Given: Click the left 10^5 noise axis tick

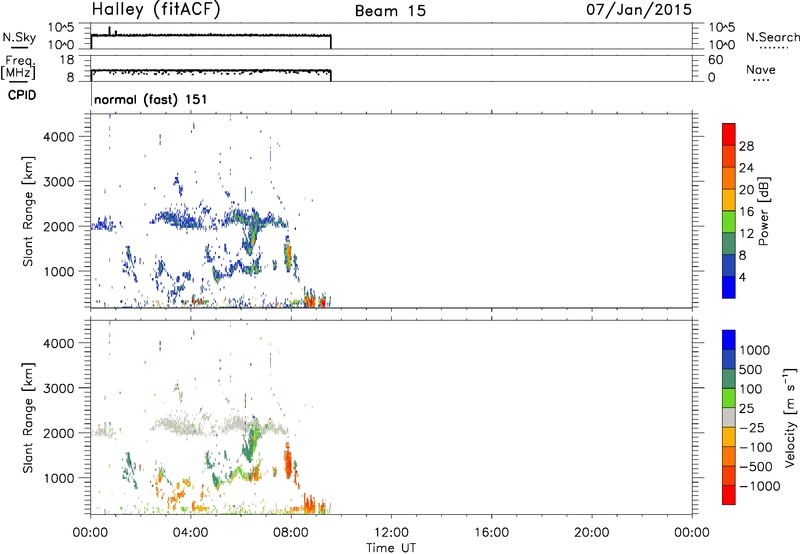Looking at the screenshot, I should coord(61,27).
